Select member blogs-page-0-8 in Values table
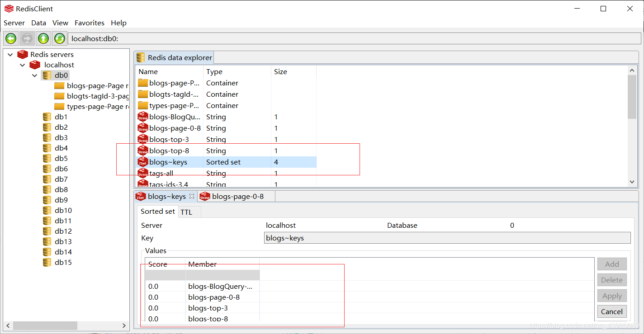Viewport: 644px width, 334px height. tap(214, 297)
